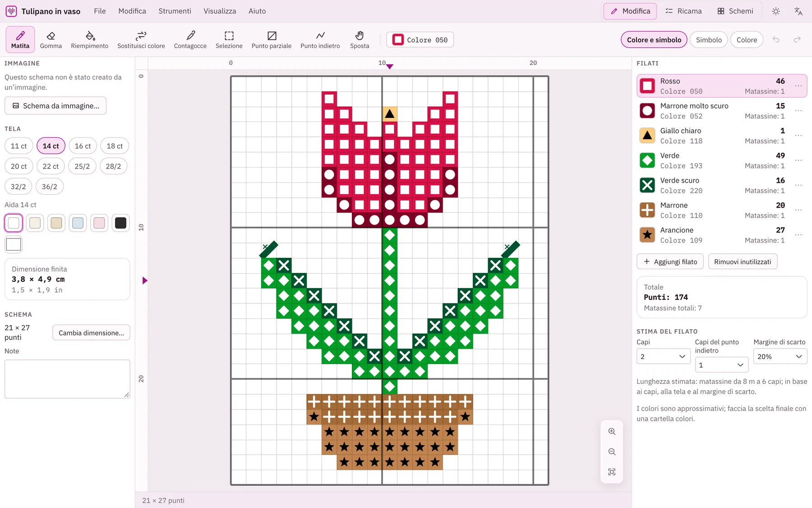Choose the 22 ct fabric option
This screenshot has width=812, height=508.
(51, 166)
